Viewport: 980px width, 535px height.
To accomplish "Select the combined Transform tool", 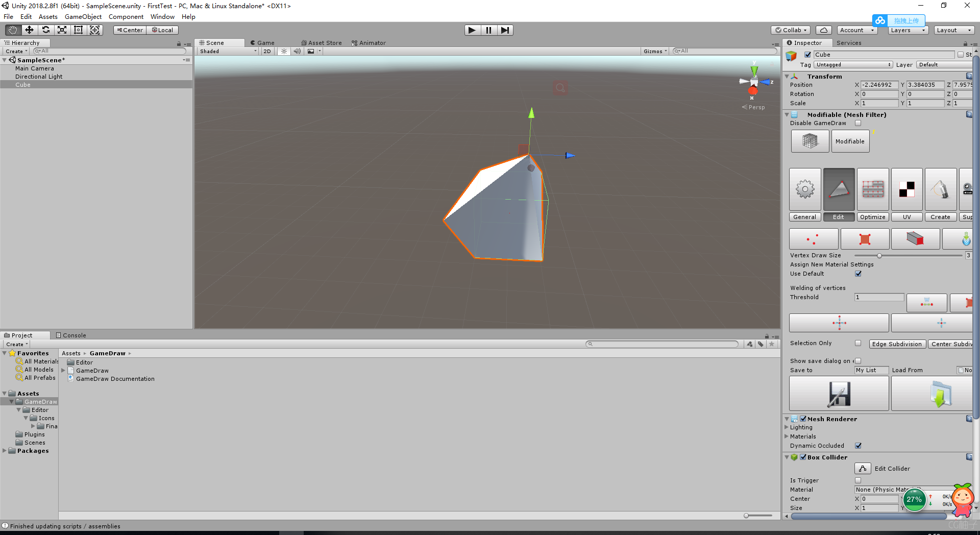I will click(x=95, y=30).
